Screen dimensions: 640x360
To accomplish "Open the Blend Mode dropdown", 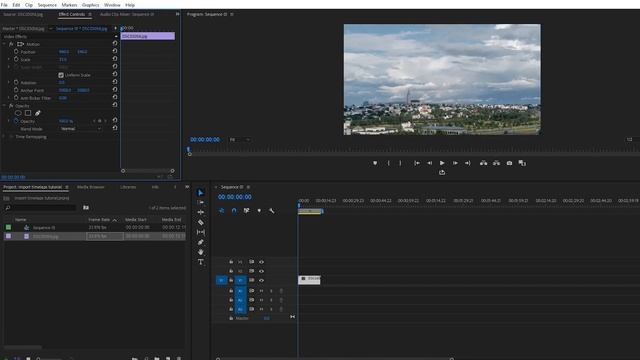I will tap(80, 129).
